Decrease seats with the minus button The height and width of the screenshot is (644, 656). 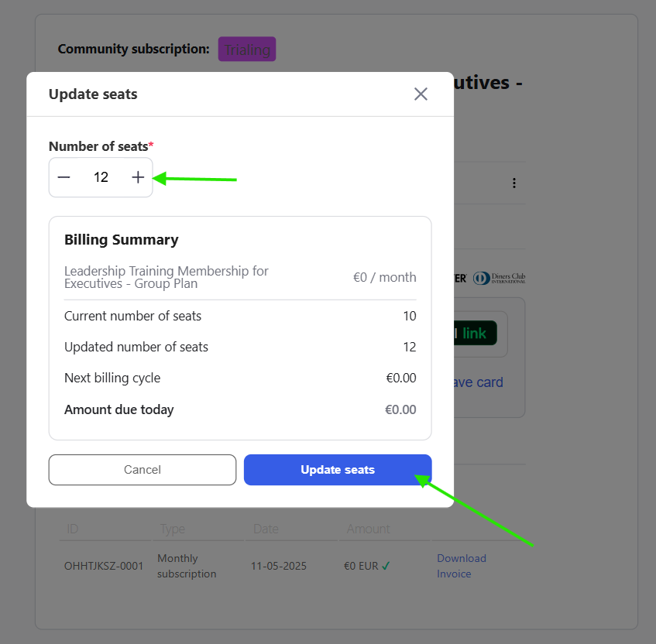64,177
